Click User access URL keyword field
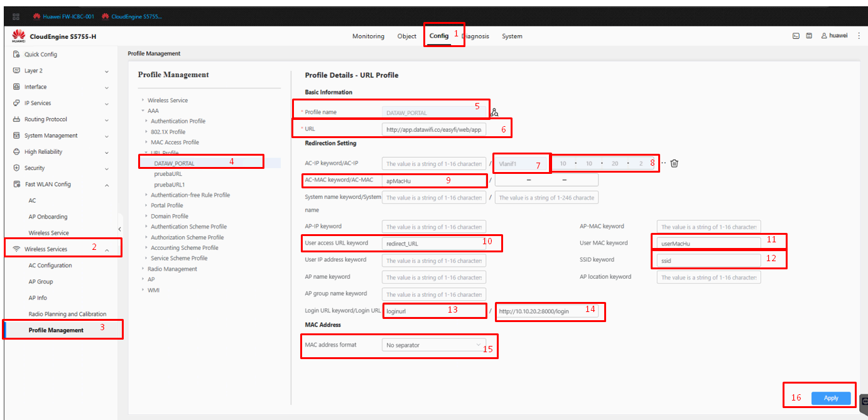The width and height of the screenshot is (868, 420). click(x=433, y=244)
